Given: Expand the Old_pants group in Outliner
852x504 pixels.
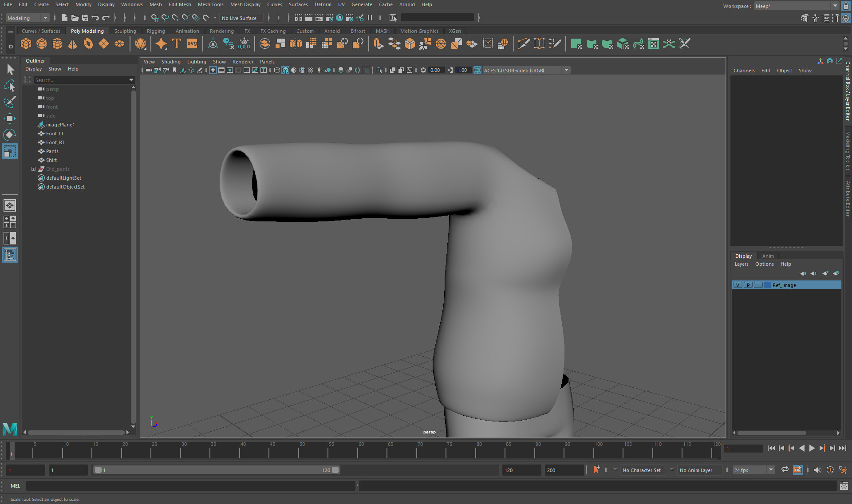Looking at the screenshot, I should (x=33, y=169).
